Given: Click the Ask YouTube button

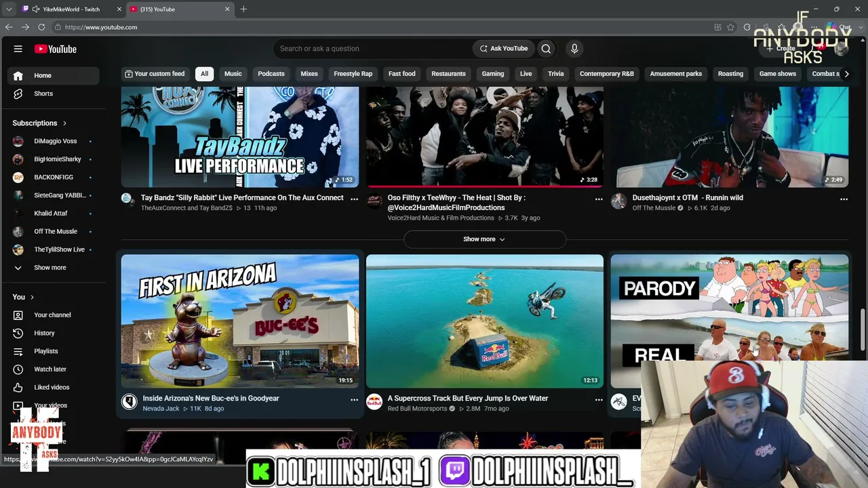Looking at the screenshot, I should pos(504,49).
